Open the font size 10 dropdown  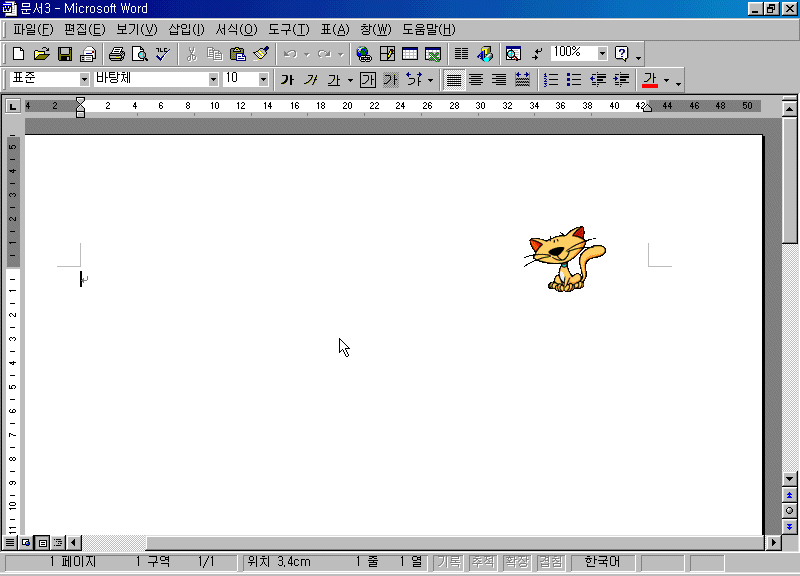(263, 79)
